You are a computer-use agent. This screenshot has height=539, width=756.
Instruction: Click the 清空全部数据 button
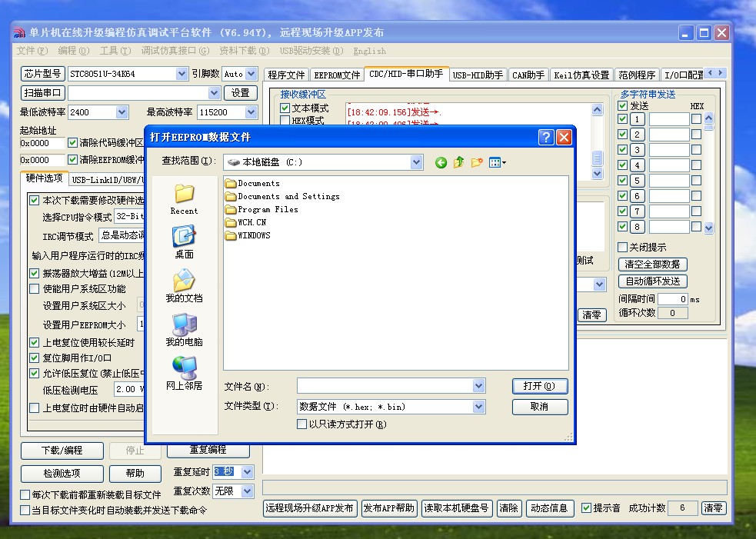[x=652, y=265]
